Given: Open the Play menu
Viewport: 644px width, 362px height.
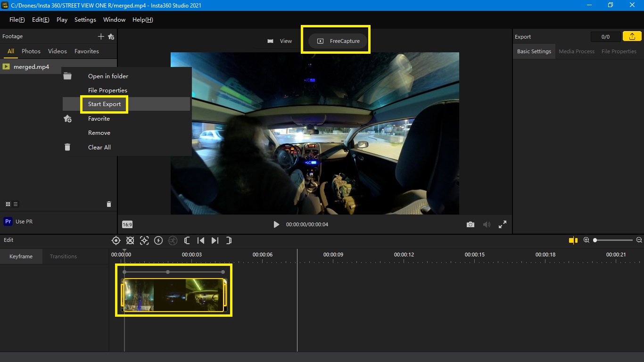Looking at the screenshot, I should [62, 20].
